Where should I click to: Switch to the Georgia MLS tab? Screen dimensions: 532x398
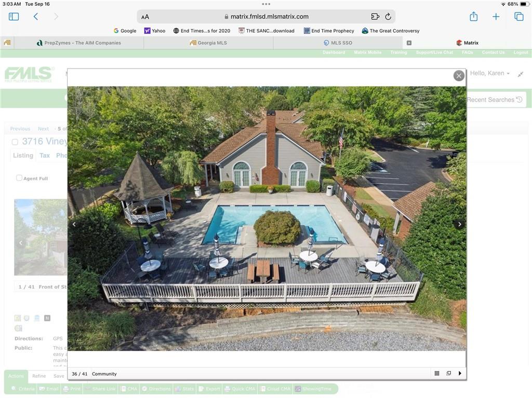[x=208, y=43]
